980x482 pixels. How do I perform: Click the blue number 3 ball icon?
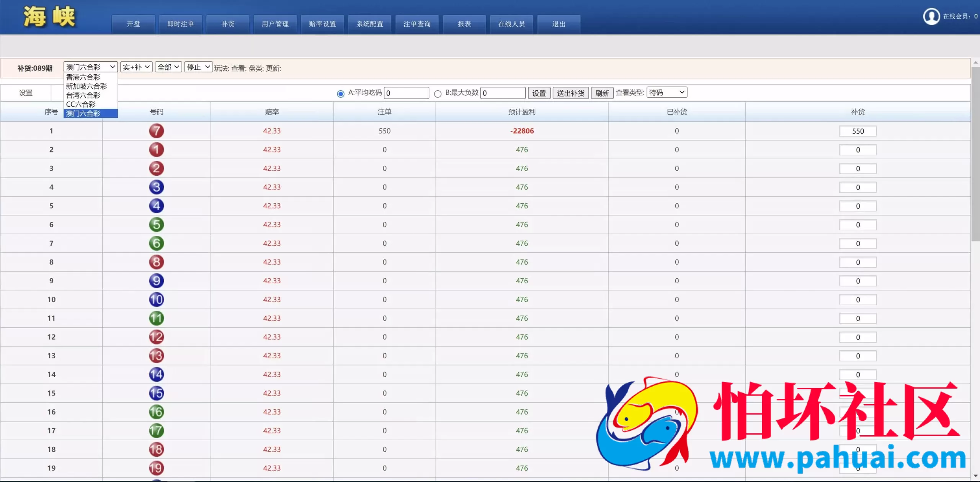point(156,187)
